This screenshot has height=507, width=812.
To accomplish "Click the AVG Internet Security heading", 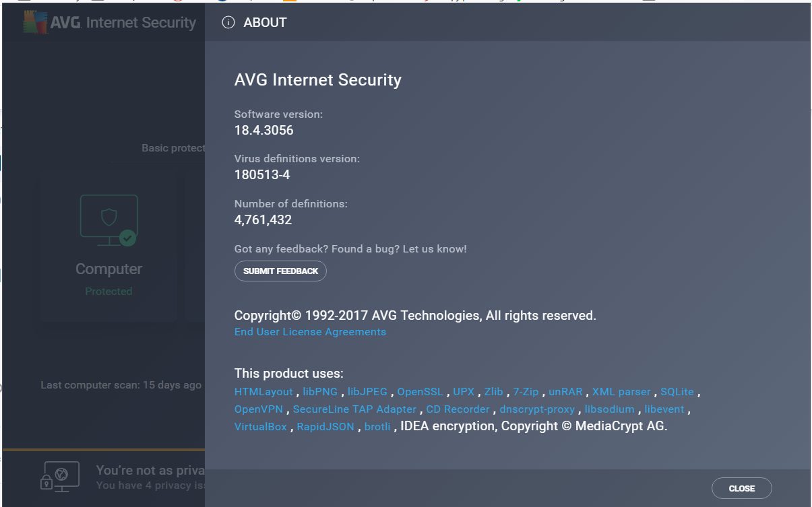I will [317, 80].
